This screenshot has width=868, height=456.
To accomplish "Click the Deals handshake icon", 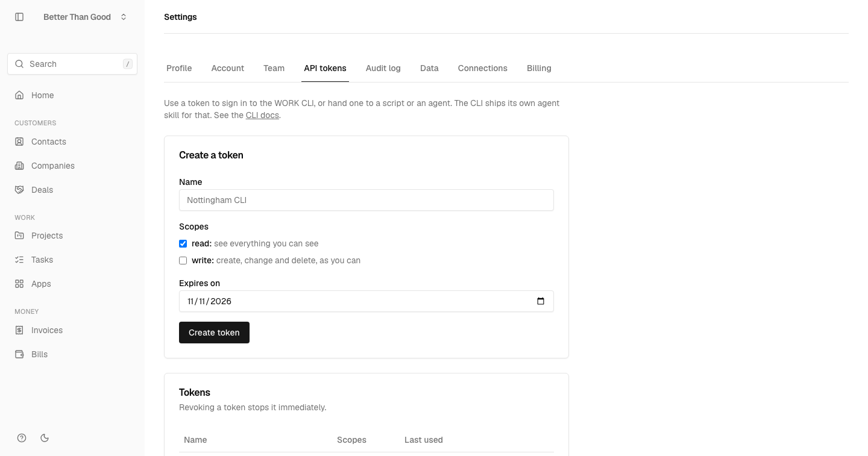I will point(19,190).
